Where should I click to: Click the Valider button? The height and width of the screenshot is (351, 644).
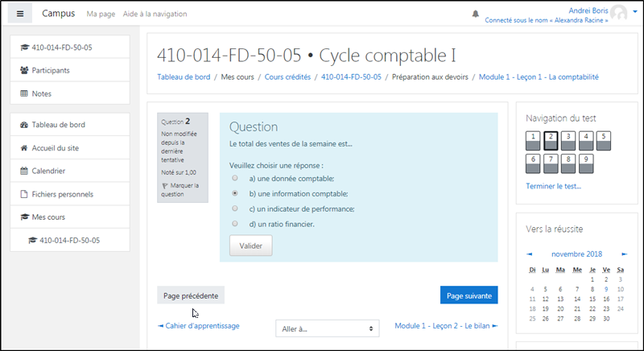click(250, 246)
